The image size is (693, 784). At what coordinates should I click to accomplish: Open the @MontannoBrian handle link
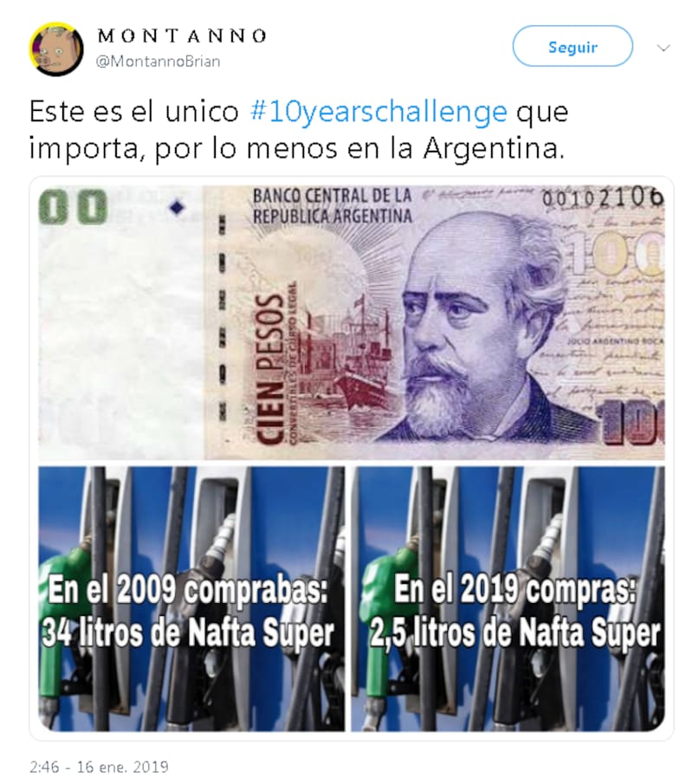[x=158, y=61]
